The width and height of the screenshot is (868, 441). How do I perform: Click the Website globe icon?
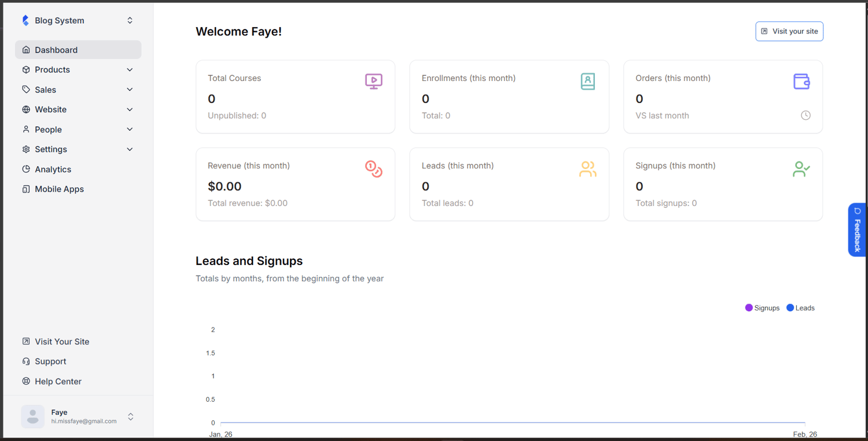[26, 109]
